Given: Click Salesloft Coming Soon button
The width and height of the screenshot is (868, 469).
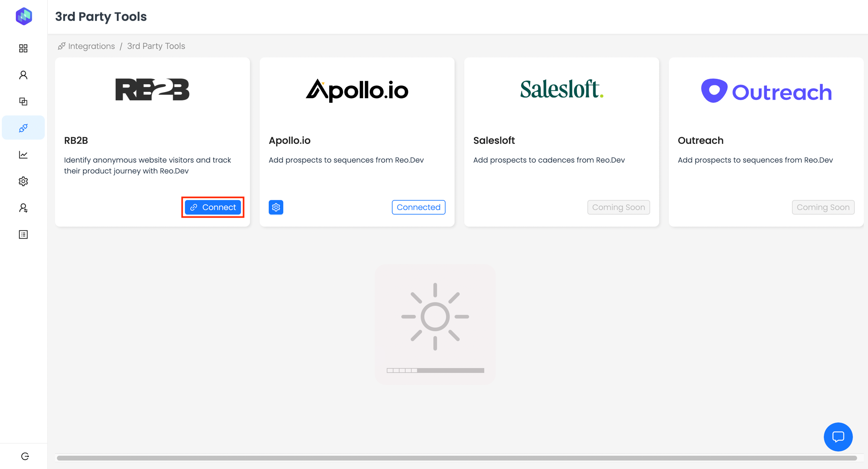Looking at the screenshot, I should click(618, 207).
